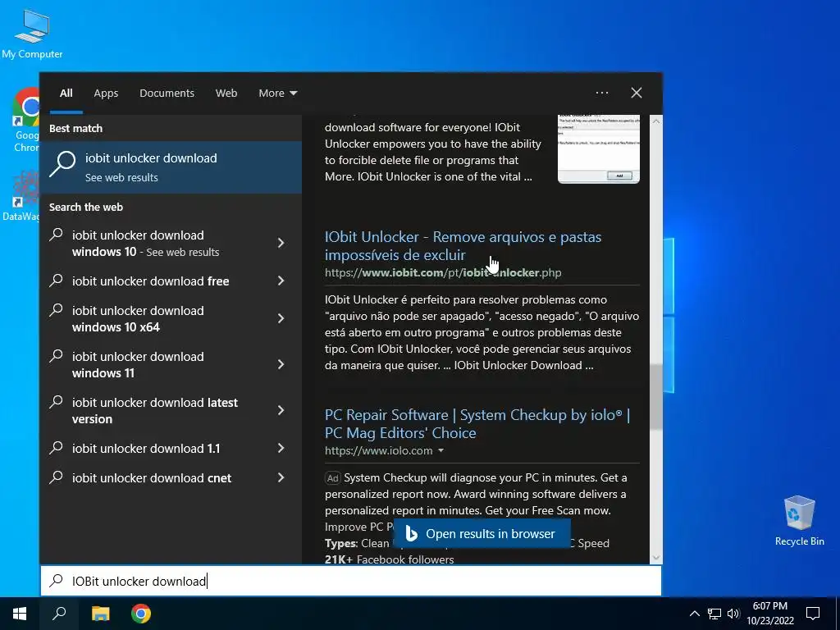The image size is (840, 630).
Task: Click the preview pane scrollbar thumb
Action: 655,396
